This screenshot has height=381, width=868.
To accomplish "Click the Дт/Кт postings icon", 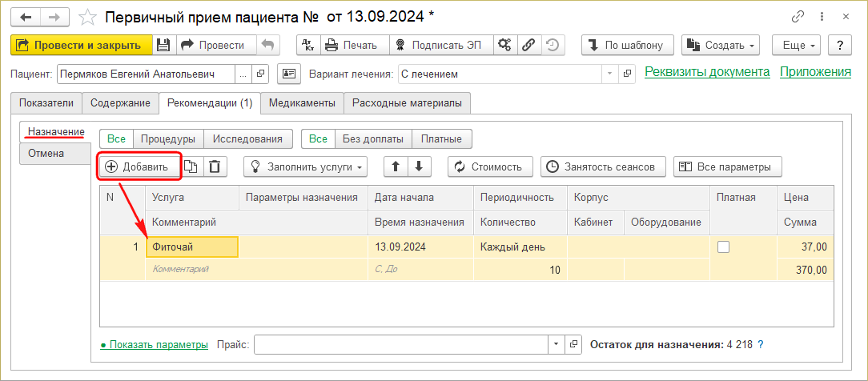I will 310,45.
